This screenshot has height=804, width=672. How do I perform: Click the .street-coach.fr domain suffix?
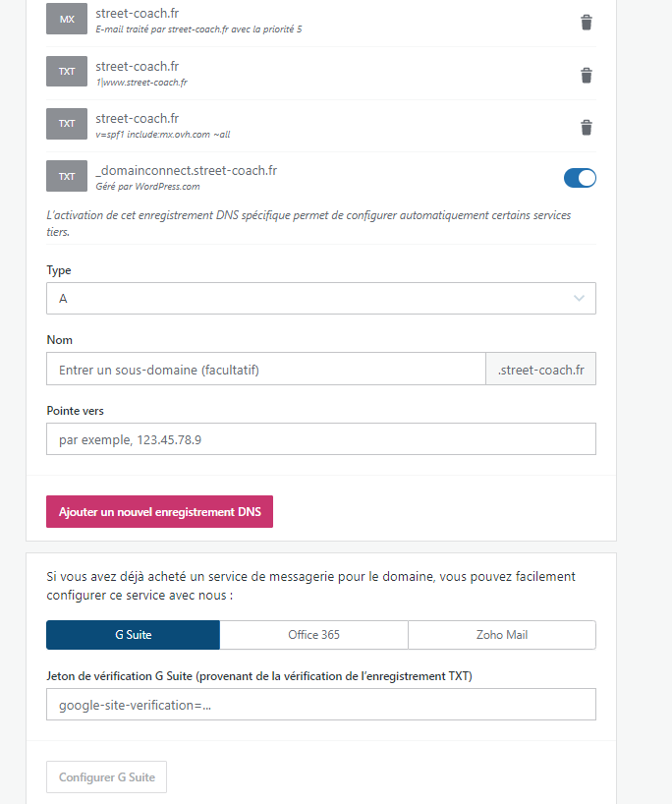click(x=540, y=370)
